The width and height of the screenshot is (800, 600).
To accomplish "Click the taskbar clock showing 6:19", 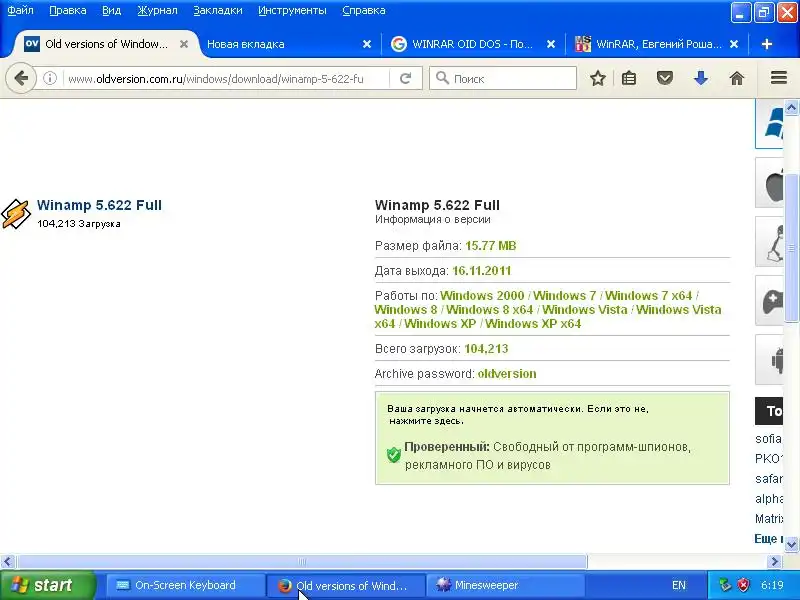I will coord(772,585).
